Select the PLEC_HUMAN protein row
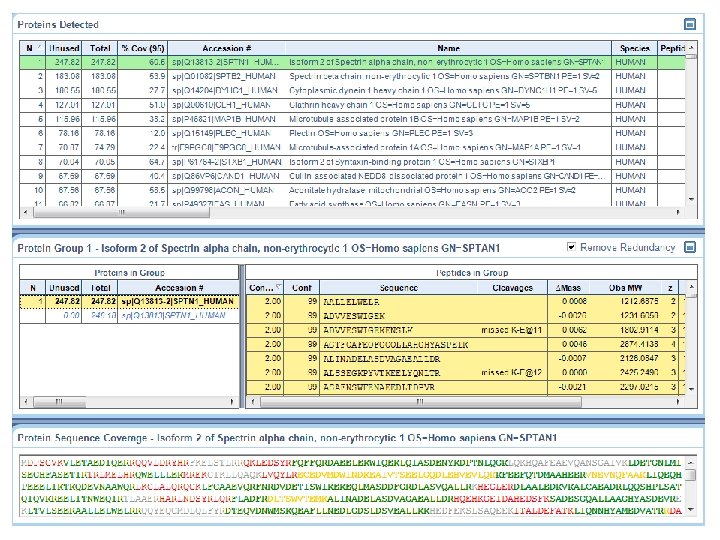Screen dimensions: 720x540 pyautogui.click(x=352, y=133)
